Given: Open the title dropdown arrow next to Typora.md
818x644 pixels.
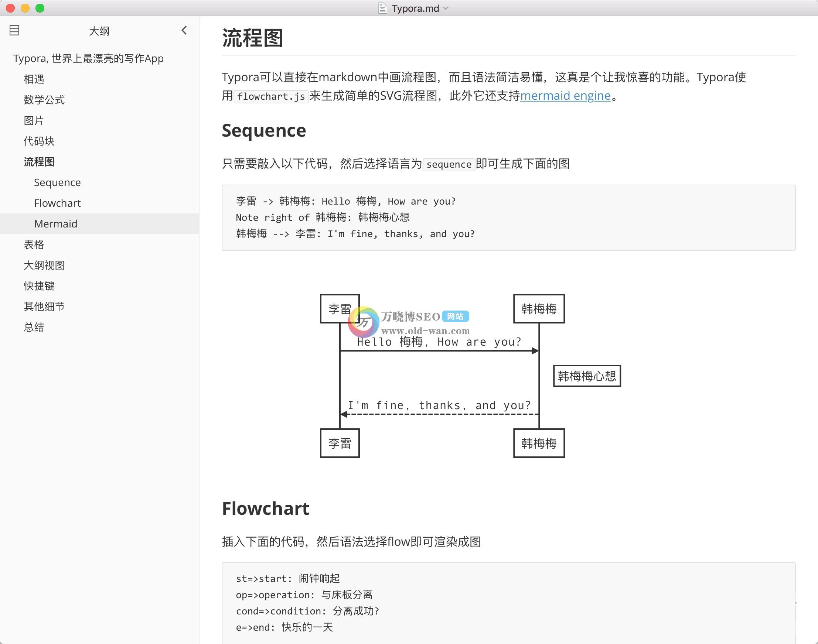Looking at the screenshot, I should [446, 8].
